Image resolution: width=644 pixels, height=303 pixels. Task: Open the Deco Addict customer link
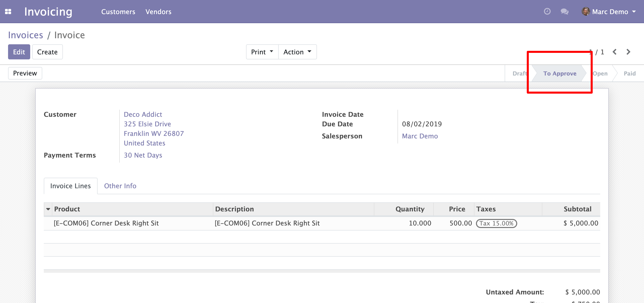(143, 114)
